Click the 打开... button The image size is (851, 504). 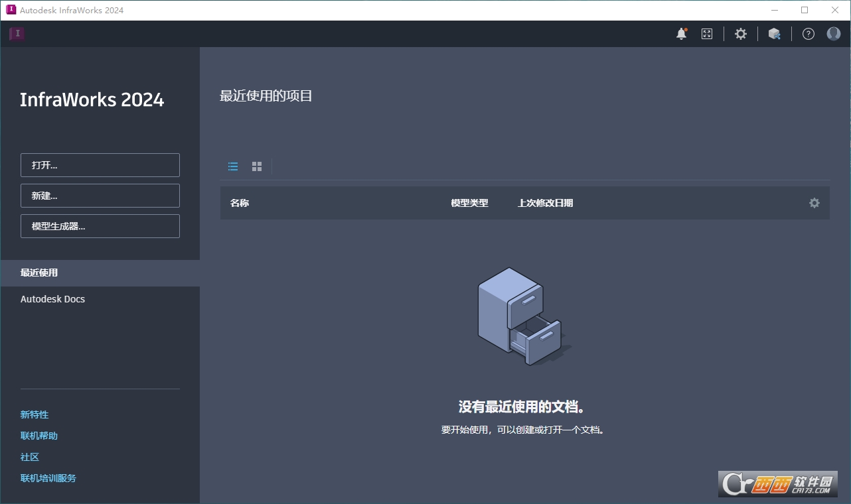click(100, 165)
